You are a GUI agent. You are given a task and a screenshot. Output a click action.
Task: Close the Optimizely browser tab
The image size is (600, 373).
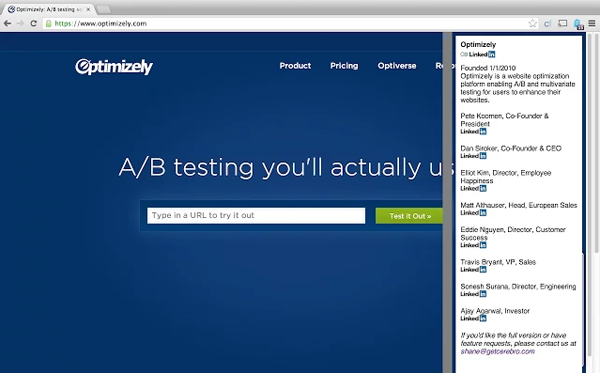click(x=88, y=9)
